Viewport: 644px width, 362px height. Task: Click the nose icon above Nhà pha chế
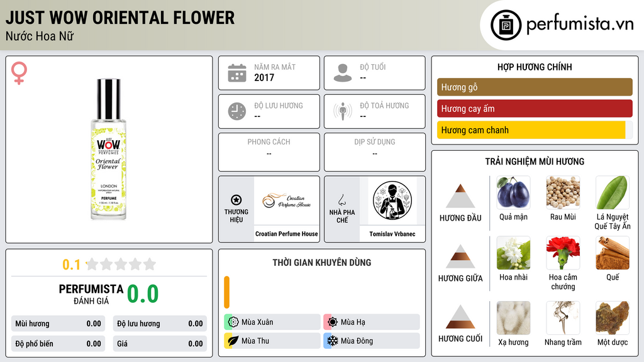pos(341,200)
